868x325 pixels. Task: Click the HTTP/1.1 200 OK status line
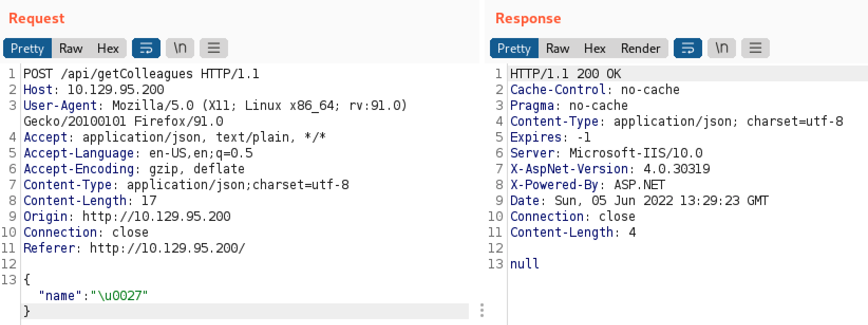tap(565, 73)
